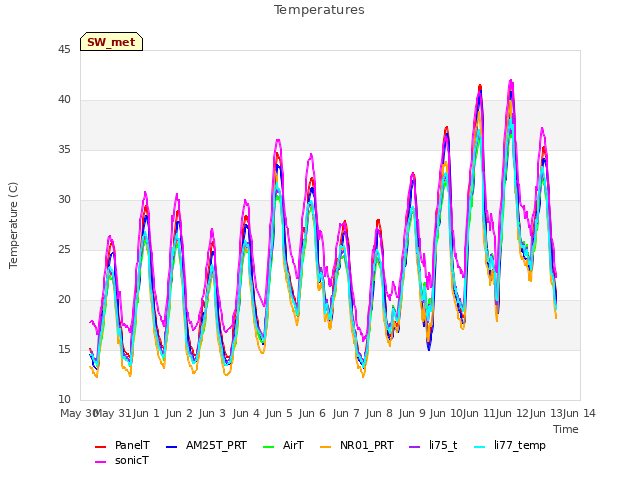This screenshot has height=480, width=640.
Task: Click x-axis label May 31
Action: (x=113, y=413)
